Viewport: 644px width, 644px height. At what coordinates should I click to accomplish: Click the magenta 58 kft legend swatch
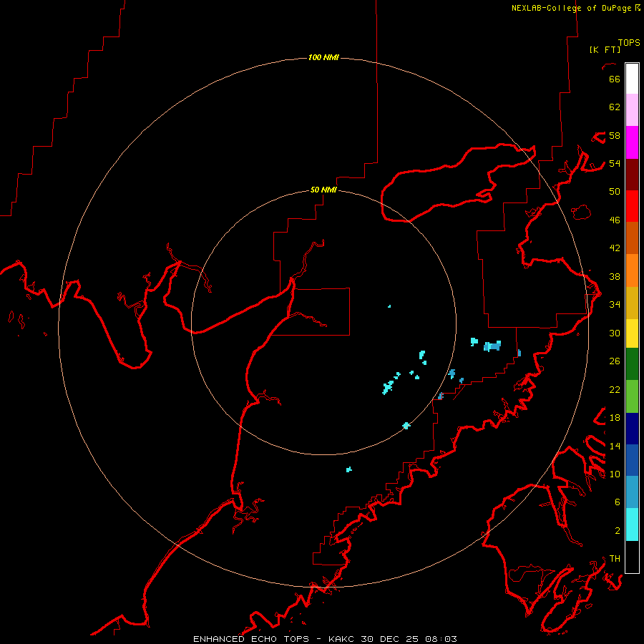click(632, 142)
